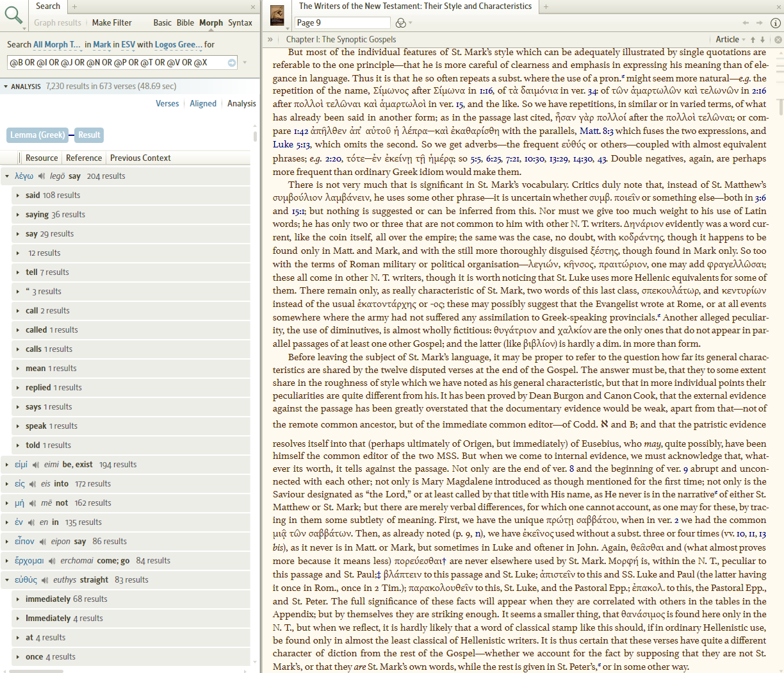Expand the 'said 108 results' row
This screenshot has height=673, width=784.
(17, 195)
